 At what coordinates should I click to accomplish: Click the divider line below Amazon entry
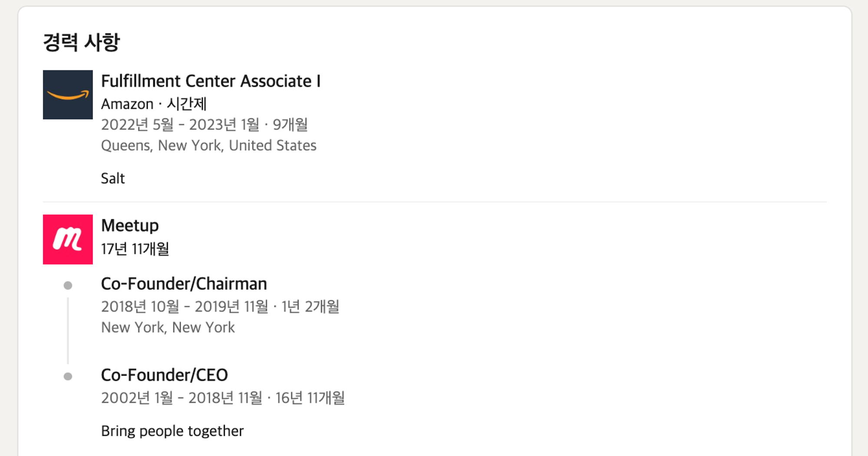coord(434,202)
